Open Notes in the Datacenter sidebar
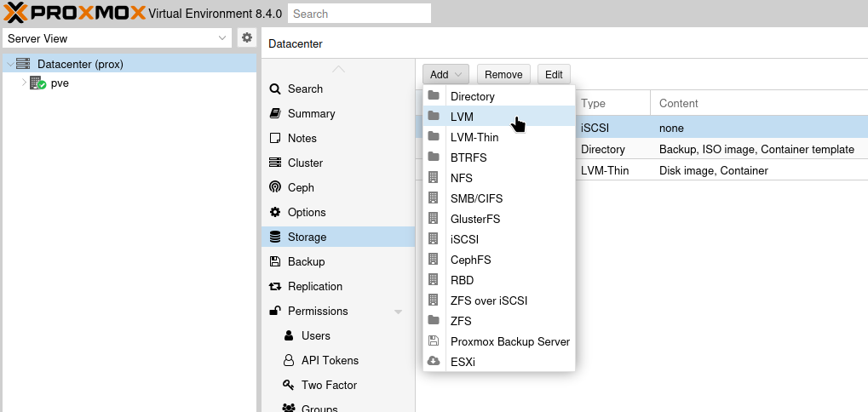Viewport: 868px width, 412px height. tap(338, 138)
